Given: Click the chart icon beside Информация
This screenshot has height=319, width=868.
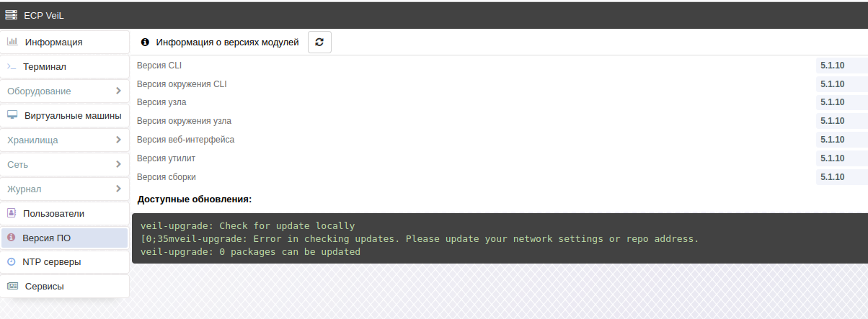Looking at the screenshot, I should 12,42.
